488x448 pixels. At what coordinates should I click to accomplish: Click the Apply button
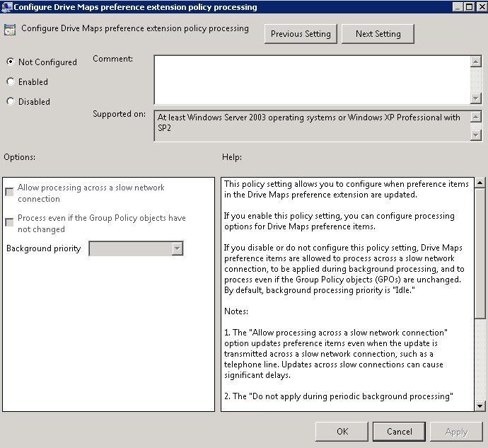tap(456, 432)
